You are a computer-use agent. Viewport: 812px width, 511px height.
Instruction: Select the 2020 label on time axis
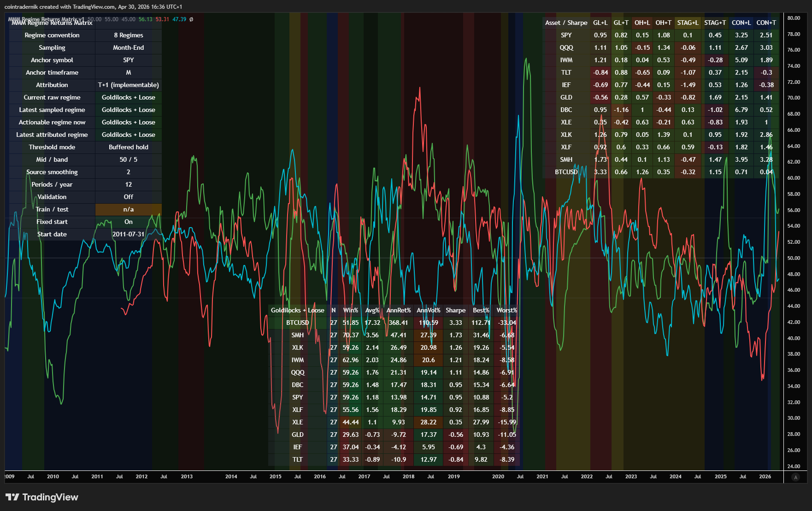(x=498, y=477)
